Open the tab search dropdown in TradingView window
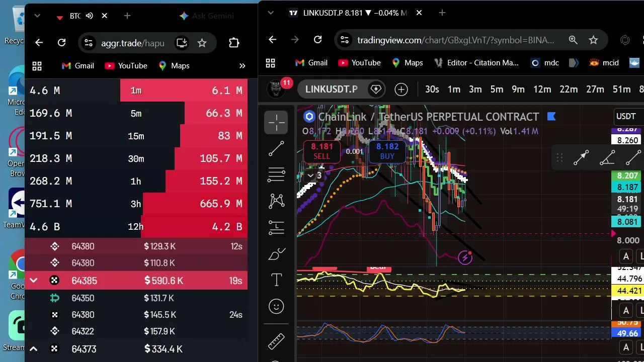644x362 pixels. point(270,13)
